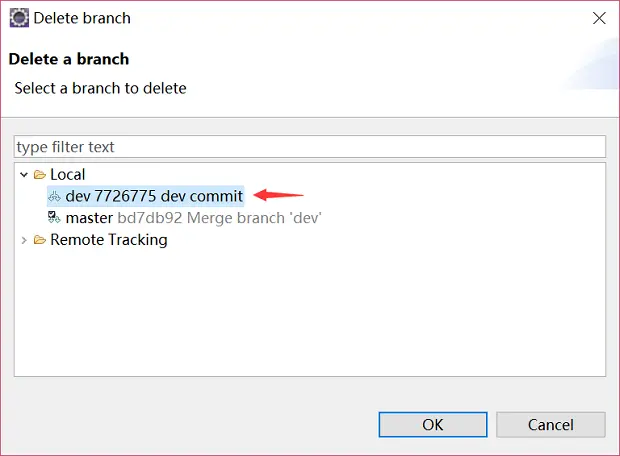Click the 'Delete branch' window title text
This screenshot has height=456, width=620.
[82, 18]
